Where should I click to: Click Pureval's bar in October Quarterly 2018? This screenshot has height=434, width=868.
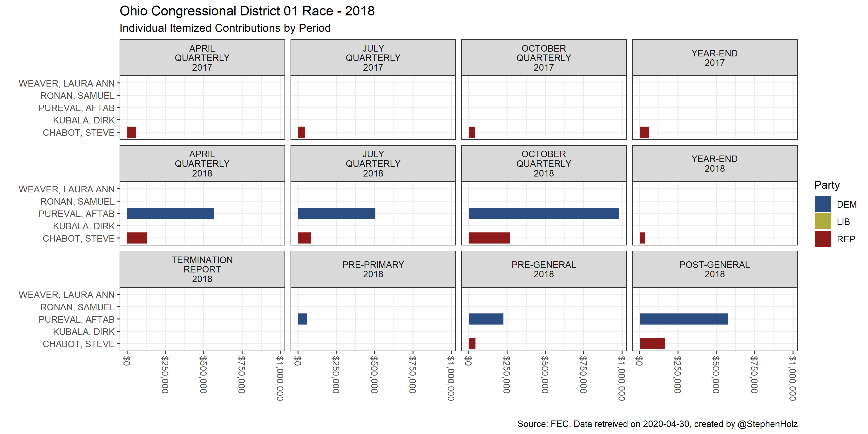click(x=543, y=213)
